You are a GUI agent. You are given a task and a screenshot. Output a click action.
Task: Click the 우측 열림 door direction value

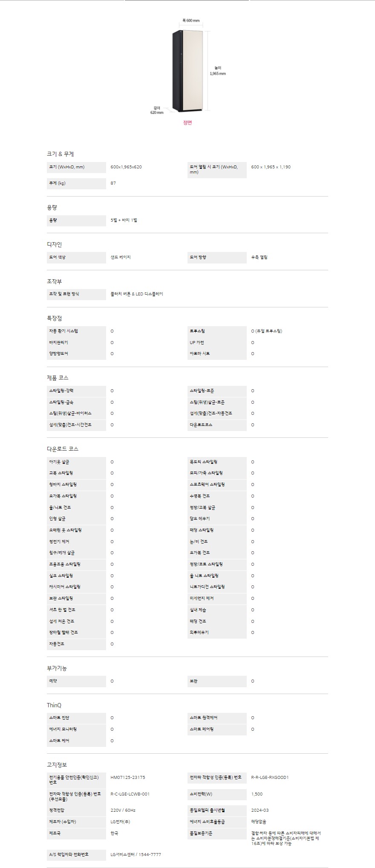tap(260, 258)
